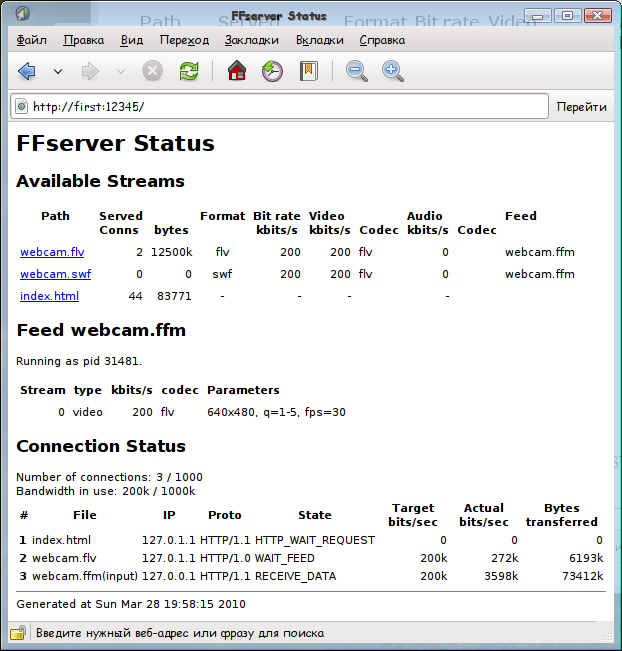Click the 6193k bytes transferred value
This screenshot has height=651, width=622.
(x=586, y=558)
